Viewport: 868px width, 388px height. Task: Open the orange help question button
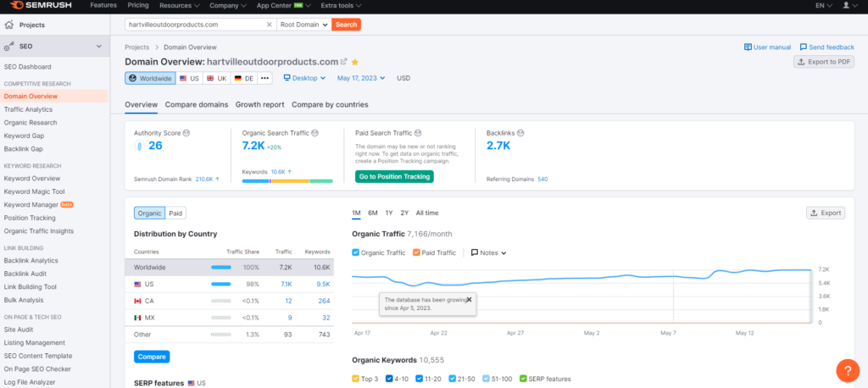coord(848,370)
